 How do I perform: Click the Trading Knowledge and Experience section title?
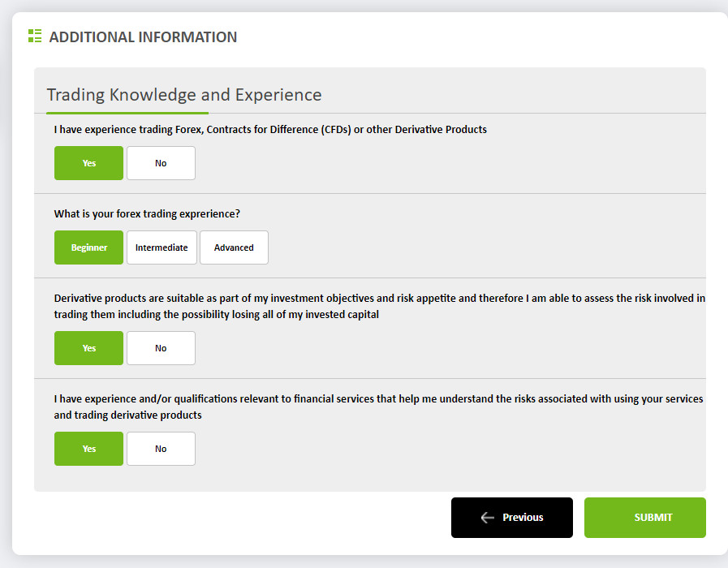tap(184, 95)
